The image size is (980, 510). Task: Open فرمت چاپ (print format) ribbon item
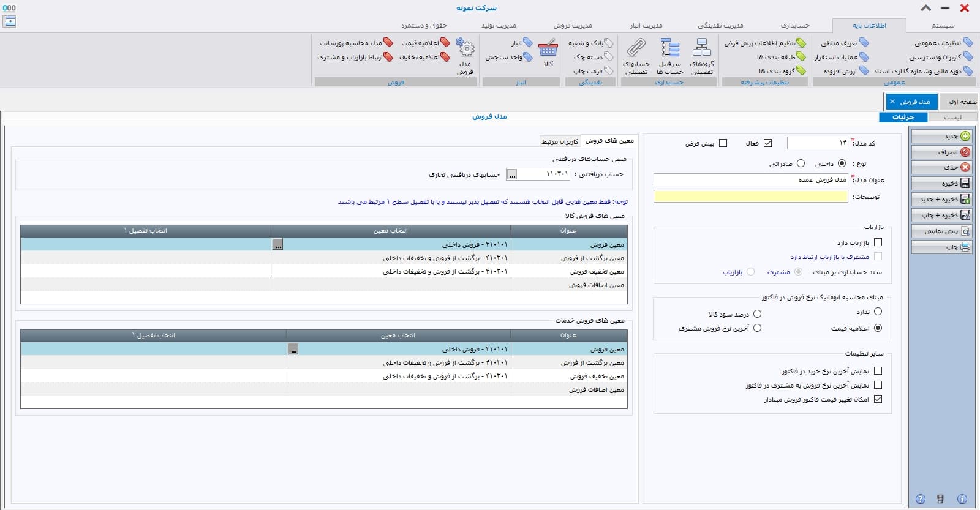coord(593,71)
